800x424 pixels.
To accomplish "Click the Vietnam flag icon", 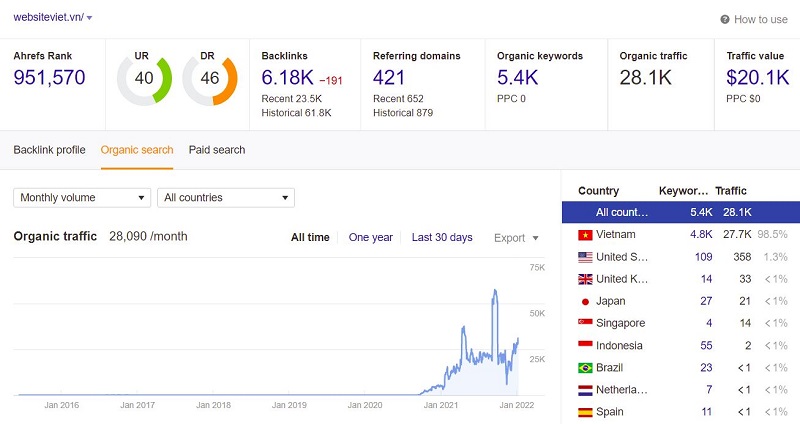I will [x=585, y=235].
